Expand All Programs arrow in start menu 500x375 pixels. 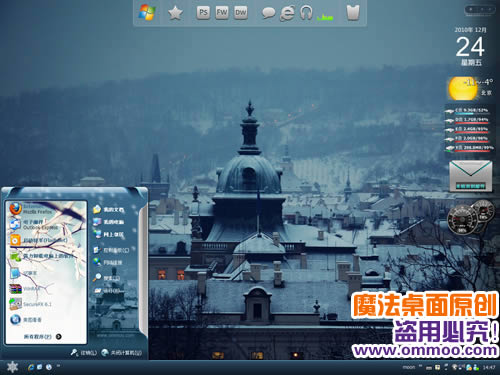(x=59, y=337)
